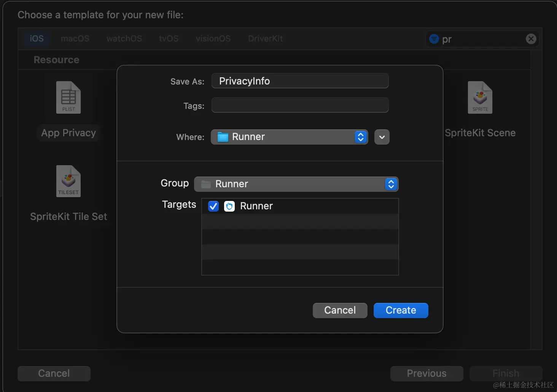The height and width of the screenshot is (392, 557).
Task: Expand the save dialog with chevron button
Action: [382, 137]
